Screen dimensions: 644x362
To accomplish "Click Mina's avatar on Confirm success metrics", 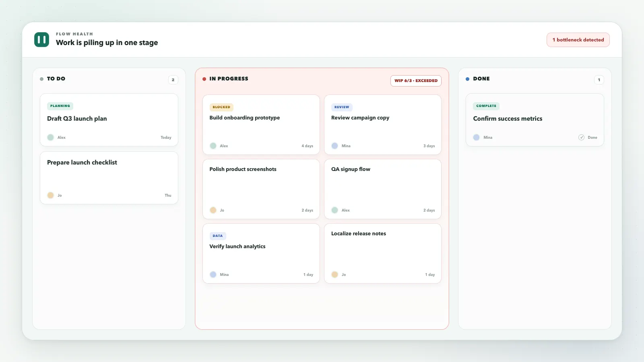I will pyautogui.click(x=477, y=138).
